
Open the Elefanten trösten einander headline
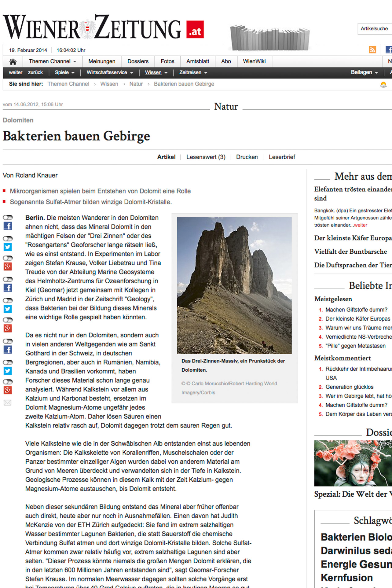pos(353,194)
